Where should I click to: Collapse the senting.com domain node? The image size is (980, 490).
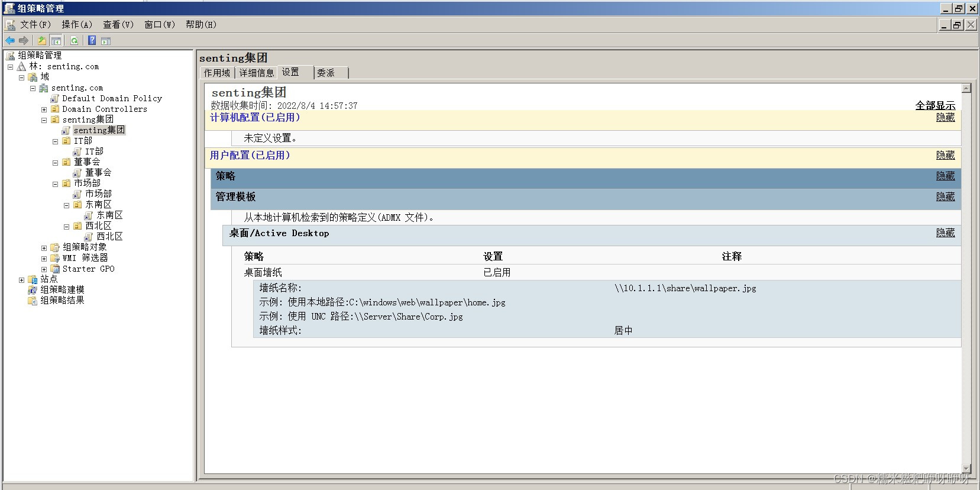point(33,88)
